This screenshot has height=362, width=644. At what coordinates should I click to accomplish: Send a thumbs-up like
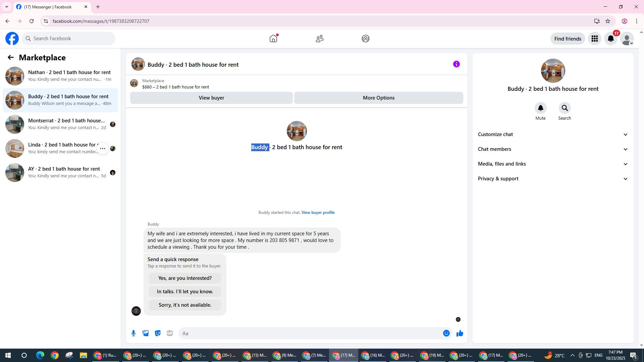pyautogui.click(x=460, y=333)
